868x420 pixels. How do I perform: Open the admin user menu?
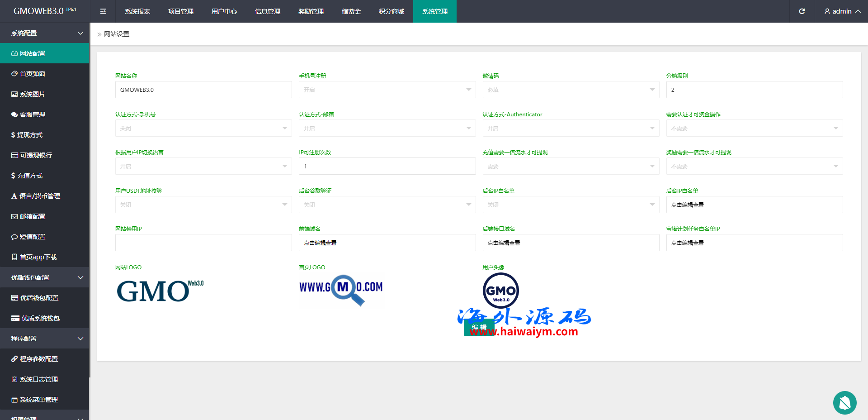[x=842, y=11]
